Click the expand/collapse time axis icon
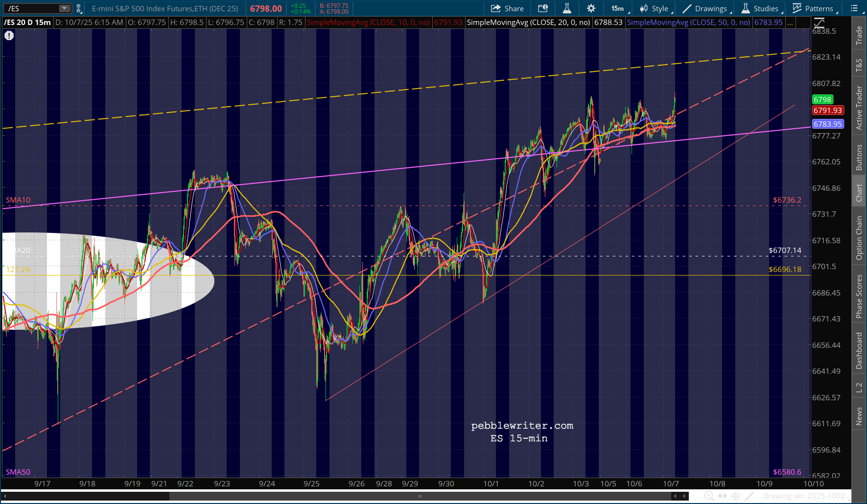867x504 pixels. (x=723, y=496)
